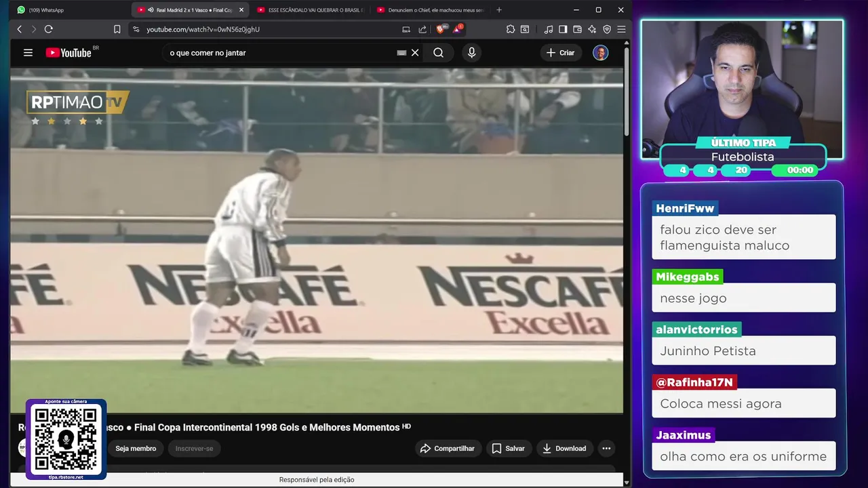Click the 'Futebolista' label in overlay
Screen dimensions: 868x488
743,157
